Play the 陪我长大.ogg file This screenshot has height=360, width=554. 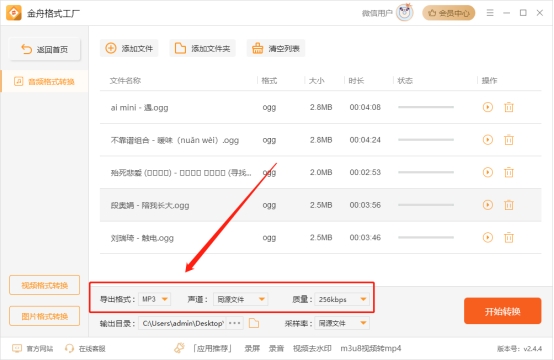tap(488, 205)
